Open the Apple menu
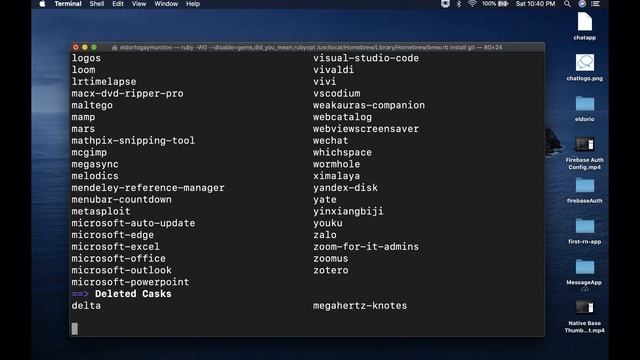640x360 pixels. [x=42, y=4]
